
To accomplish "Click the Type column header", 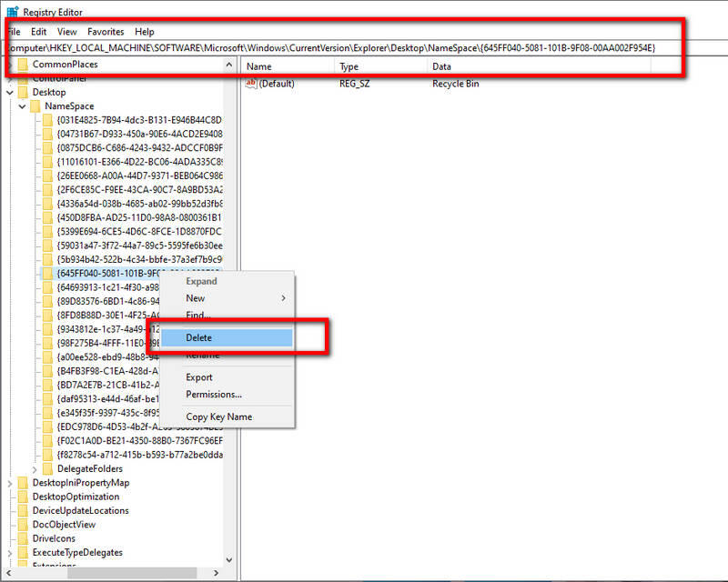I will (349, 66).
